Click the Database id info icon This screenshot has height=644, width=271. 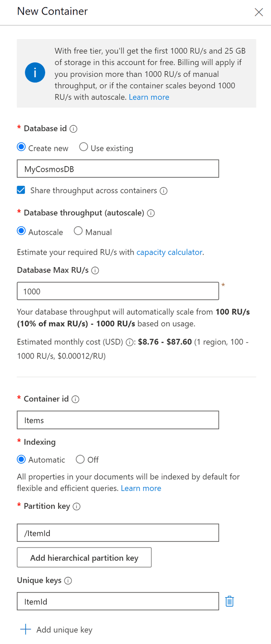[x=73, y=129]
